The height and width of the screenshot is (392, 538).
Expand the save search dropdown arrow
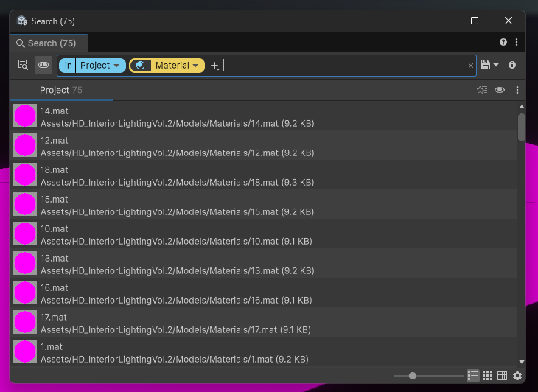click(496, 65)
